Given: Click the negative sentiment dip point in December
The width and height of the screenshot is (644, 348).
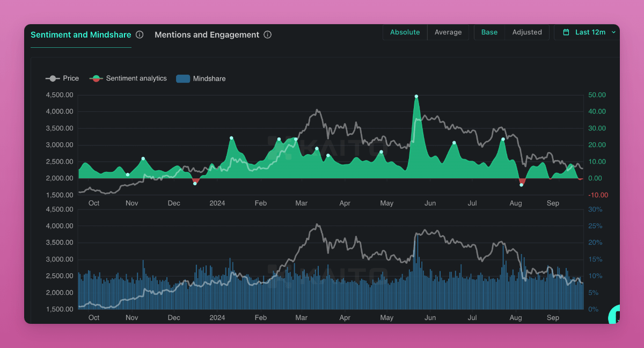Looking at the screenshot, I should [195, 184].
